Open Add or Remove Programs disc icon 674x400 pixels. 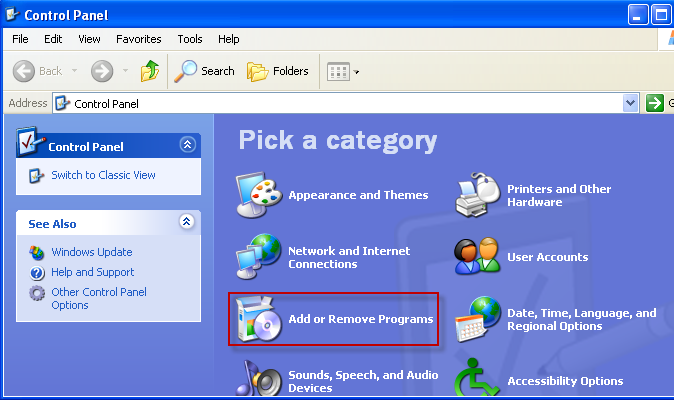click(259, 319)
